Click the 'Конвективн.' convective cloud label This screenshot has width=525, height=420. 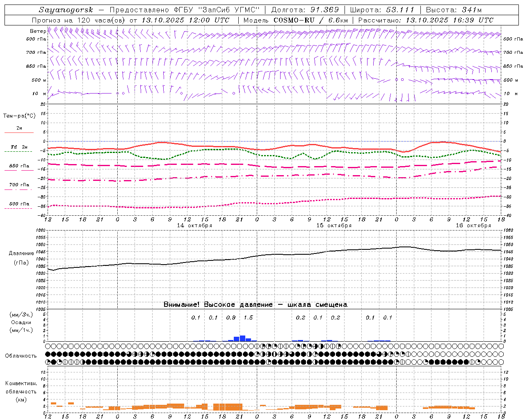[21, 383]
